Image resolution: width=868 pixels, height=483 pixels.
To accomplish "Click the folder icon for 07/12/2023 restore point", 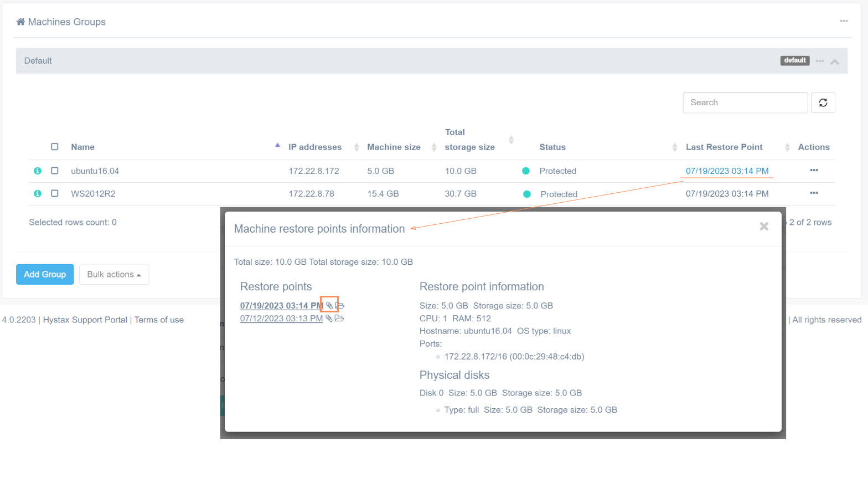I will (339, 318).
